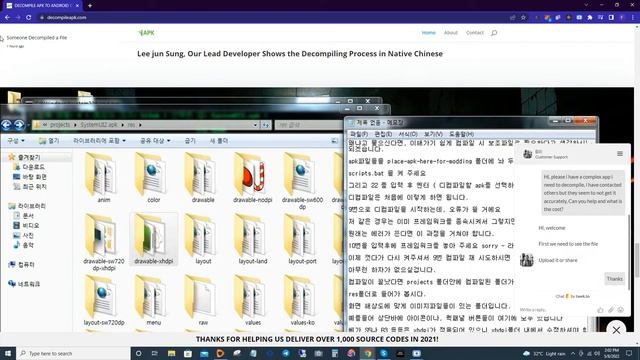Click the 'Someone Decompiled a File' notification
The image size is (640, 360).
coord(36,38)
